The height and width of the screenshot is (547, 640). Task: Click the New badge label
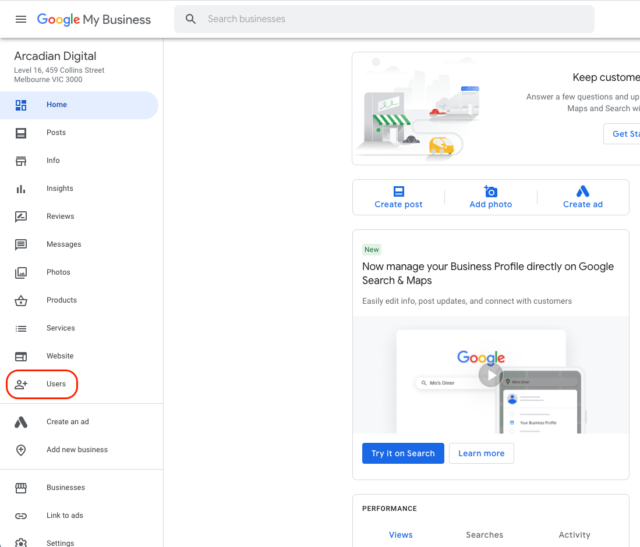[x=372, y=249]
